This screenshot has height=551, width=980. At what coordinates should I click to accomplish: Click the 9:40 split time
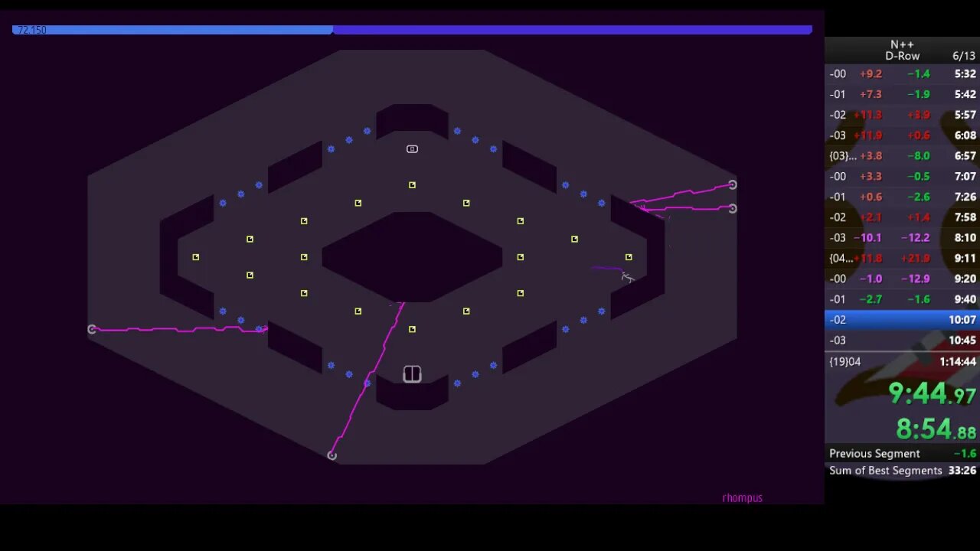965,299
